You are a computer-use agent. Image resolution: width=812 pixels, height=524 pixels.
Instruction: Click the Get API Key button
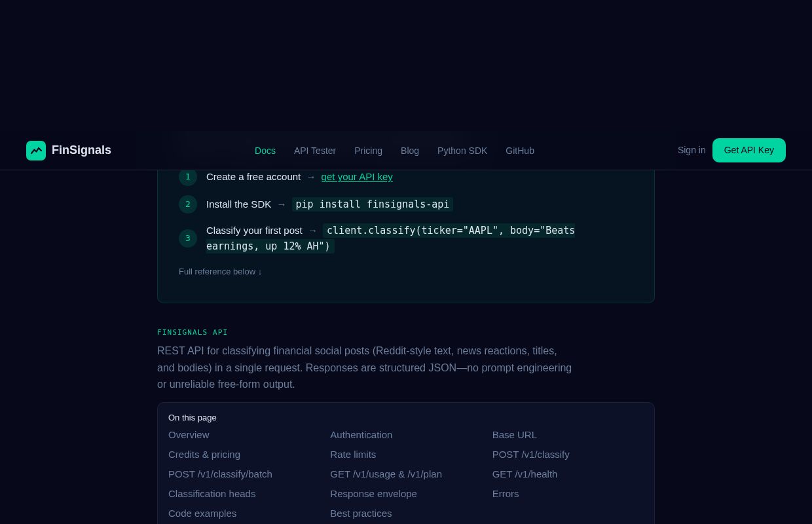(x=749, y=150)
